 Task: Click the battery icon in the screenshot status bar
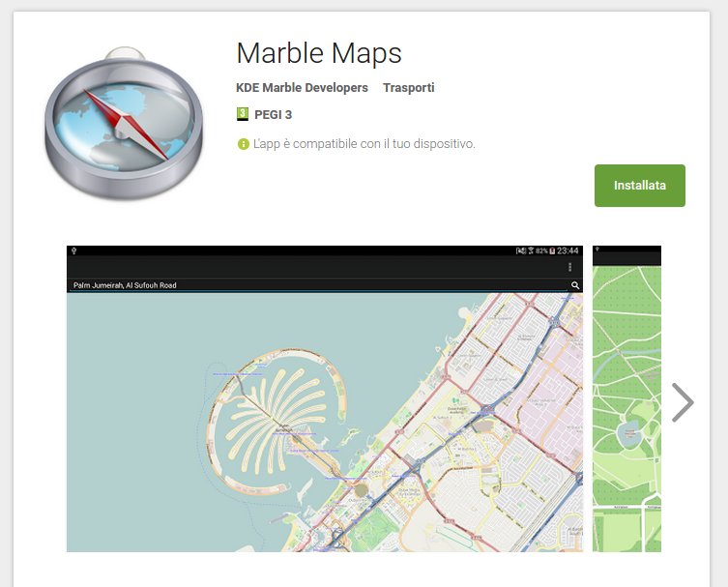552,250
